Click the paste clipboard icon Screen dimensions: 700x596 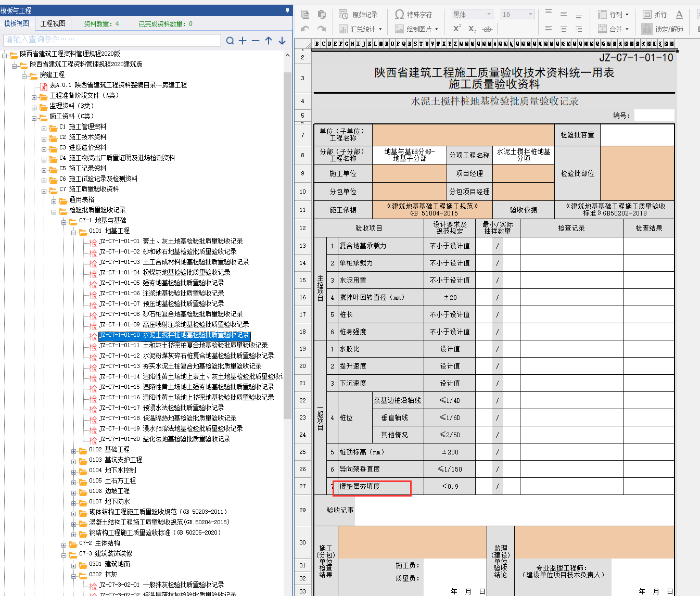[322, 15]
